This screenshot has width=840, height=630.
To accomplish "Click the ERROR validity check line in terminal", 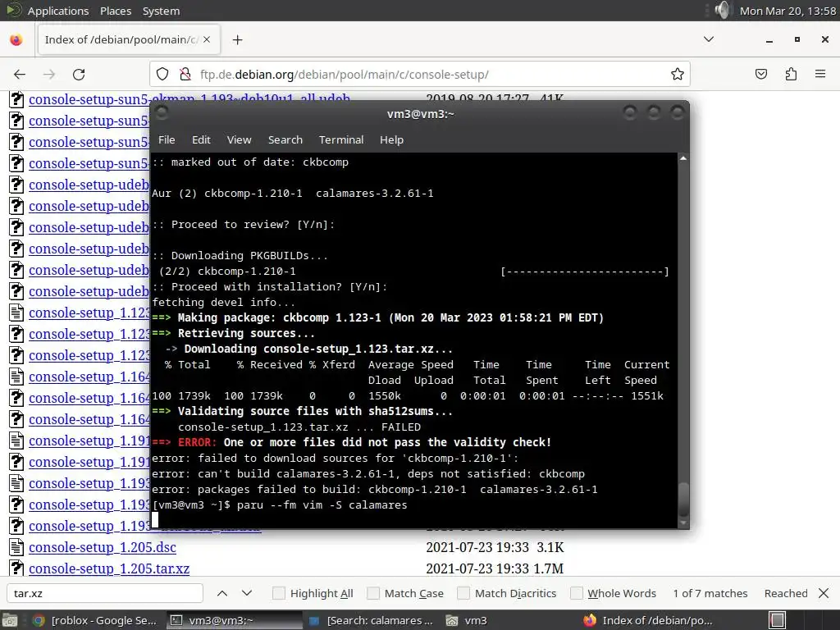I will [x=351, y=442].
